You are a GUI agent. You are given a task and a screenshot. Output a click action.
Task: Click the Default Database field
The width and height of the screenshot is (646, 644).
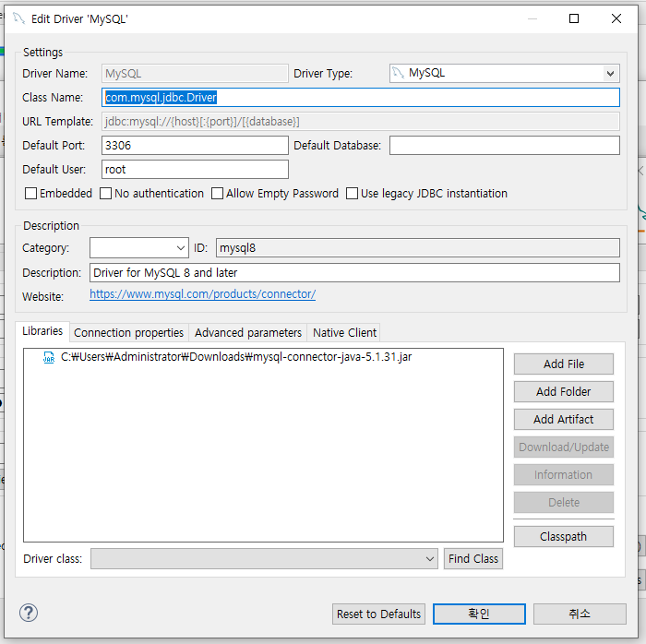pos(504,146)
